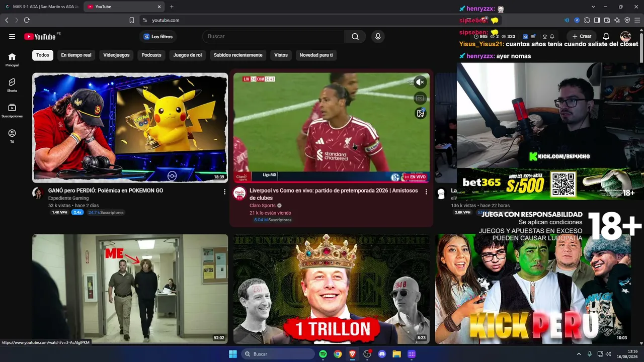The image size is (644, 362).
Task: Open Spotify from the taskbar
Action: click(323, 354)
